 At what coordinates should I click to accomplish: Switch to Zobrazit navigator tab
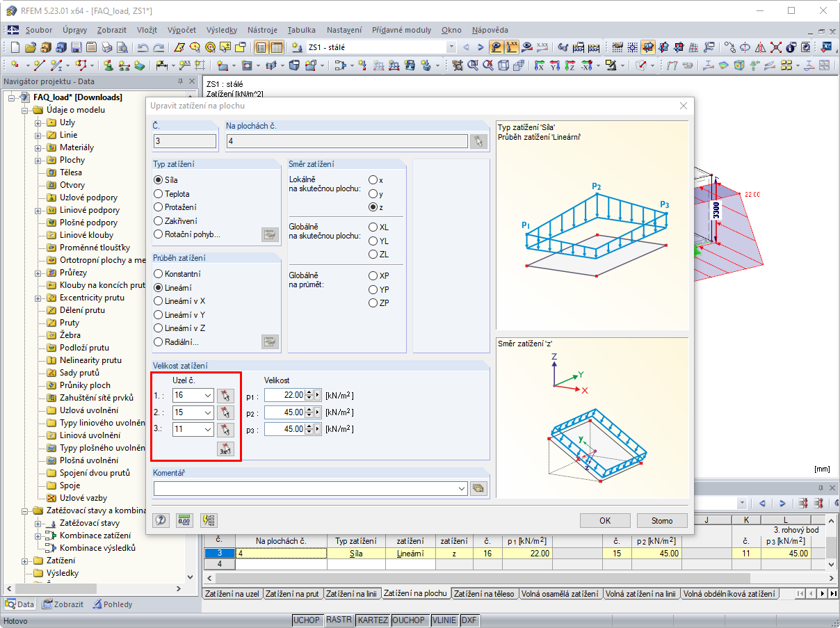(63, 604)
